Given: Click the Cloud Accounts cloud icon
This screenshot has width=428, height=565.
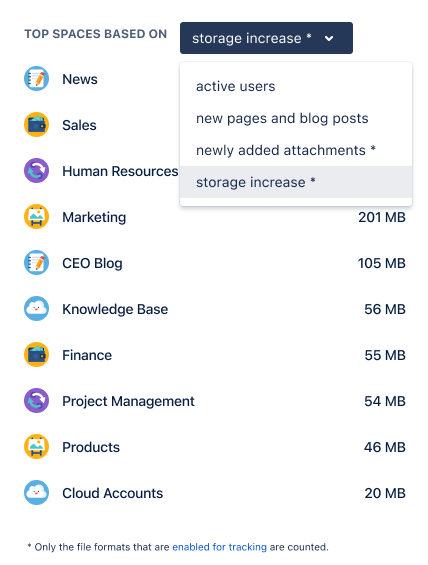Looking at the screenshot, I should click(x=36, y=493).
